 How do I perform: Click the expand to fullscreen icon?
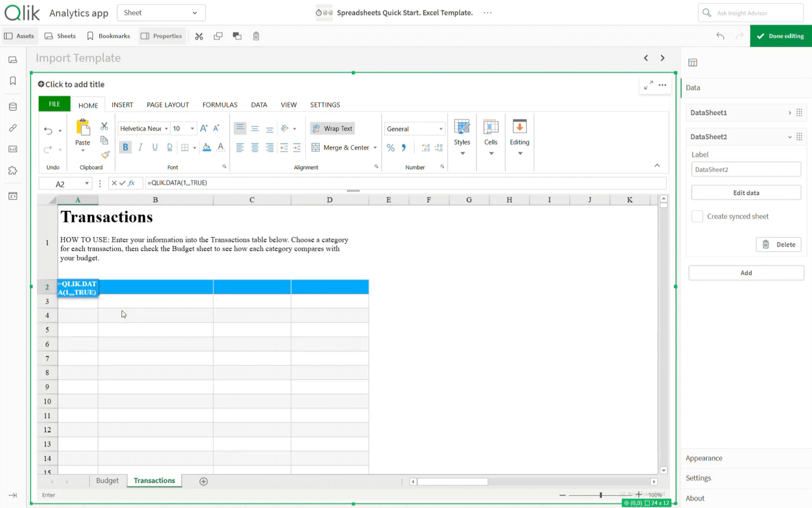[648, 85]
